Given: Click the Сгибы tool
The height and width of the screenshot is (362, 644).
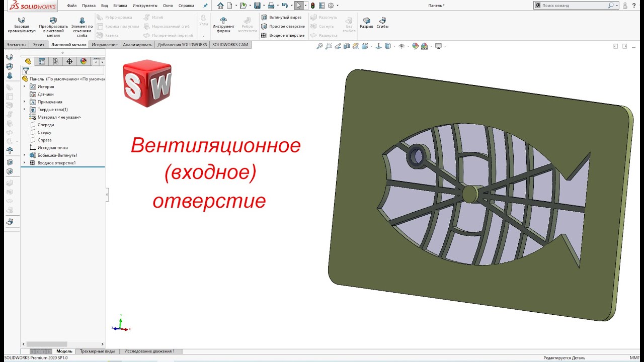Looking at the screenshot, I should coord(382,23).
